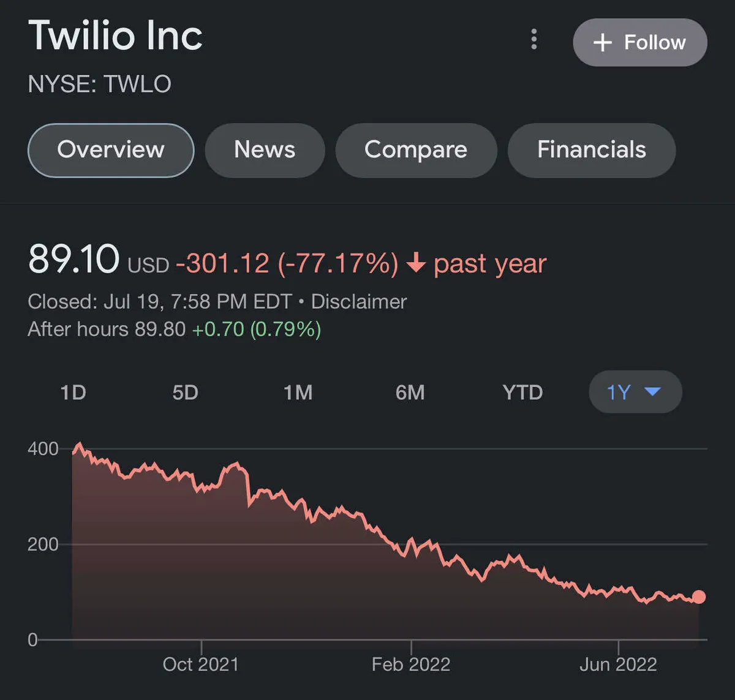Select the 6M time range
The width and height of the screenshot is (735, 700).
(410, 392)
